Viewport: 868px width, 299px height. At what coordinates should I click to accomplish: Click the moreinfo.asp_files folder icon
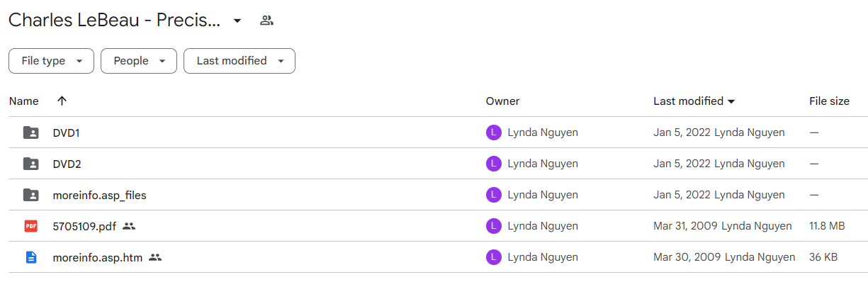pos(30,195)
